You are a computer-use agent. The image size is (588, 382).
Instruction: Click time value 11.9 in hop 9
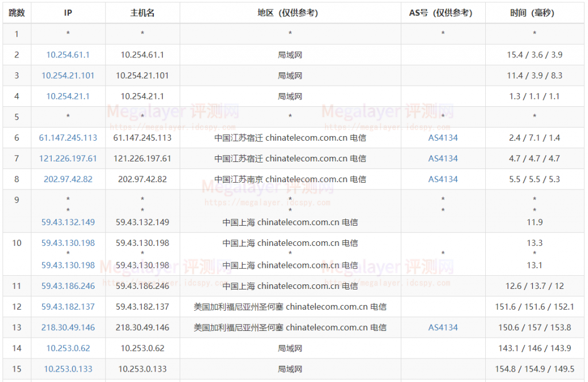(x=535, y=222)
